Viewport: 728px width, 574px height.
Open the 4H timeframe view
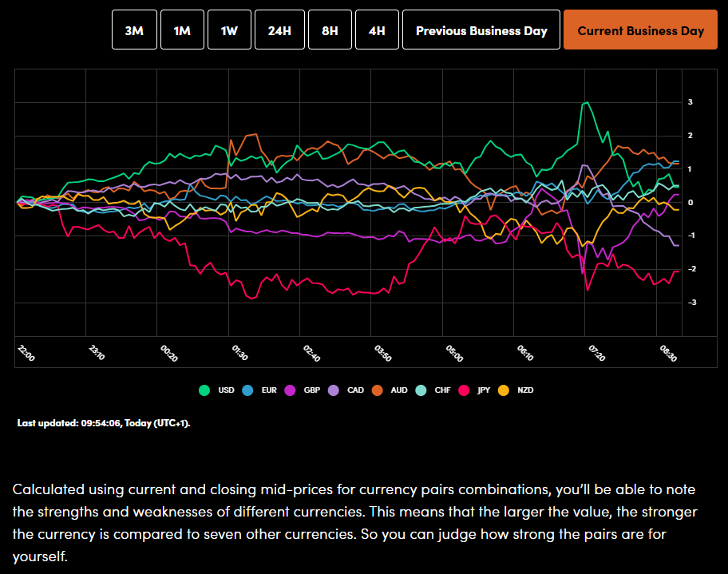[x=377, y=30]
